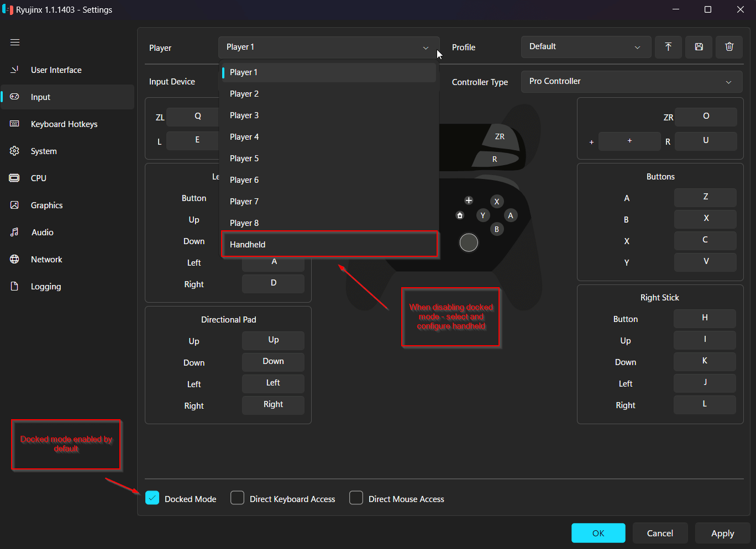Disable the Docked Mode checkbox

[153, 498]
